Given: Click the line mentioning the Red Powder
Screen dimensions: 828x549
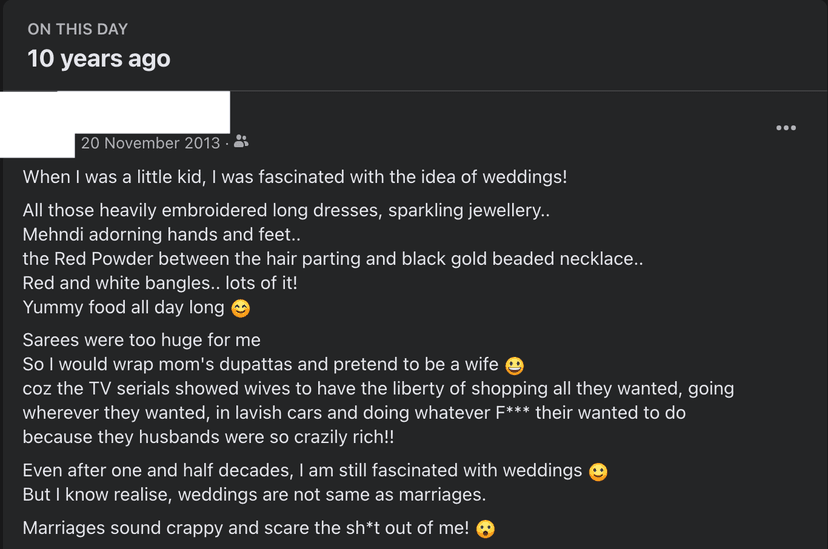Looking at the screenshot, I should [332, 259].
